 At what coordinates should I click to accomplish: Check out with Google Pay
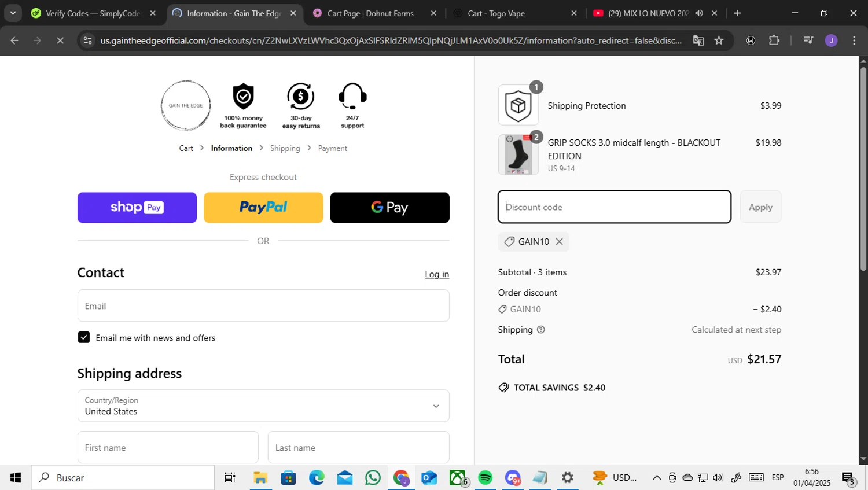click(389, 208)
